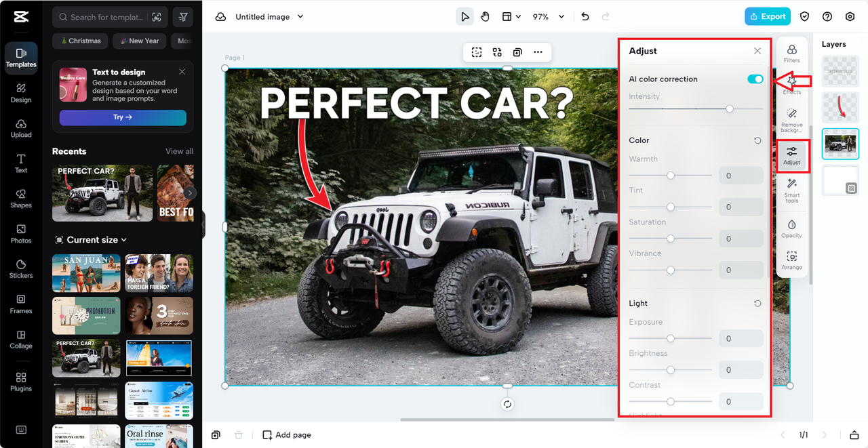Click the crop icon in floating toolbar

click(x=477, y=52)
